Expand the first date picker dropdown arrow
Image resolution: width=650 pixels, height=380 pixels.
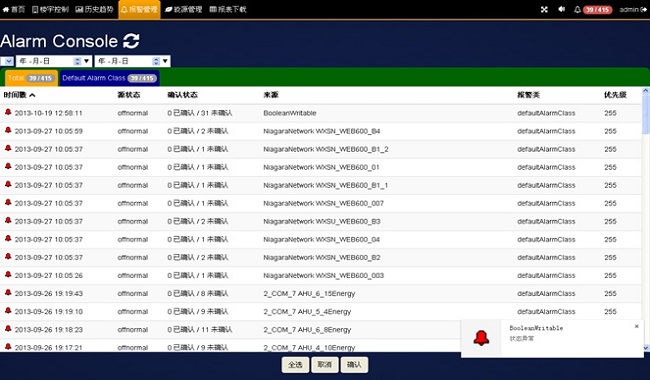(86, 61)
